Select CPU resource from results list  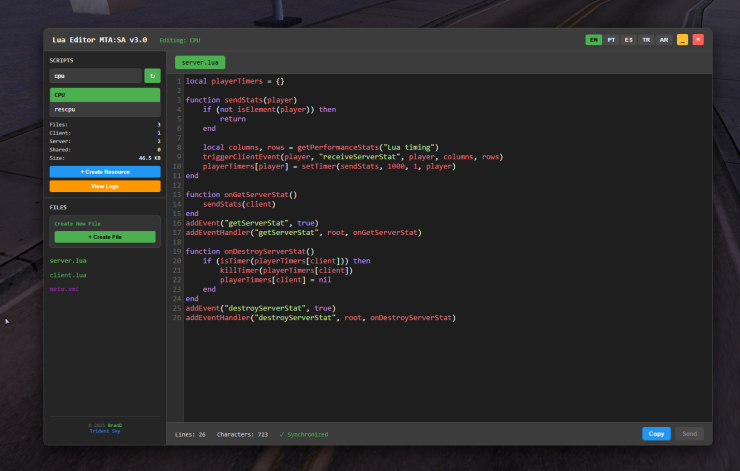point(104,94)
